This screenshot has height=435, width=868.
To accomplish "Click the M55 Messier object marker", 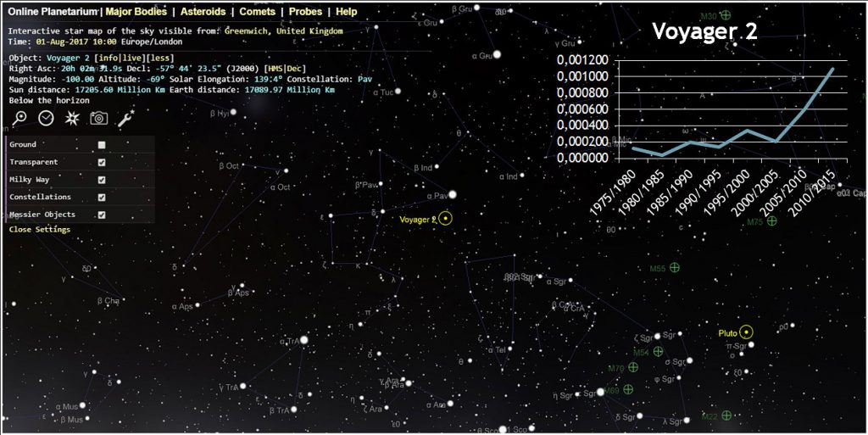I will (674, 268).
